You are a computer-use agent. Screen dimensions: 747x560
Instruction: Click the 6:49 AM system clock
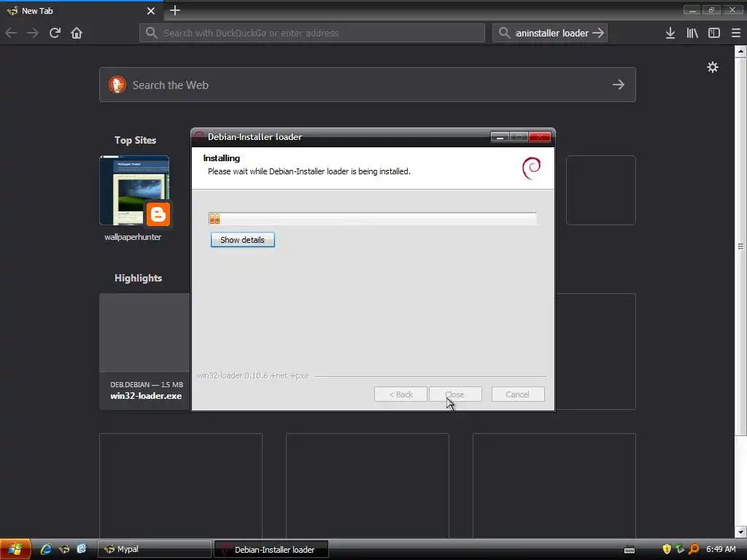[x=721, y=549]
